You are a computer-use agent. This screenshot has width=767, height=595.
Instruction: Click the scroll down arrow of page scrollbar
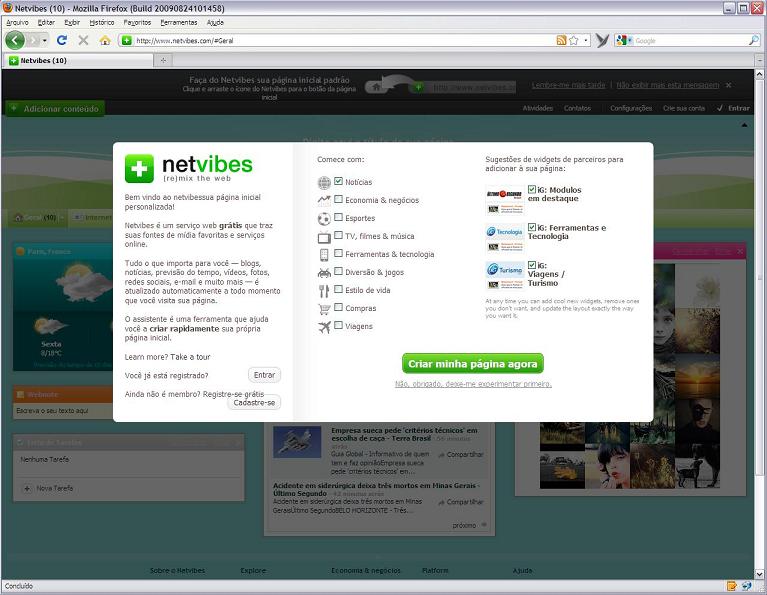[760, 574]
